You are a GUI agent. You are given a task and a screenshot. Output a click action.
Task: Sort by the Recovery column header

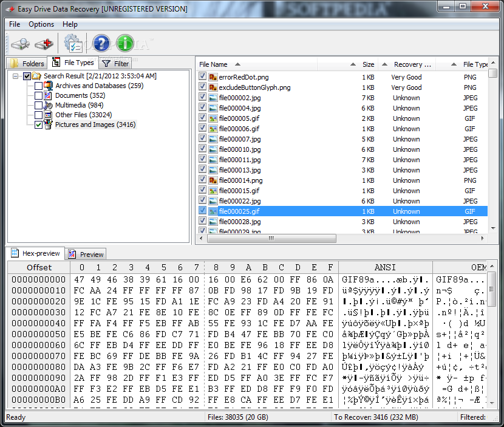407,64
